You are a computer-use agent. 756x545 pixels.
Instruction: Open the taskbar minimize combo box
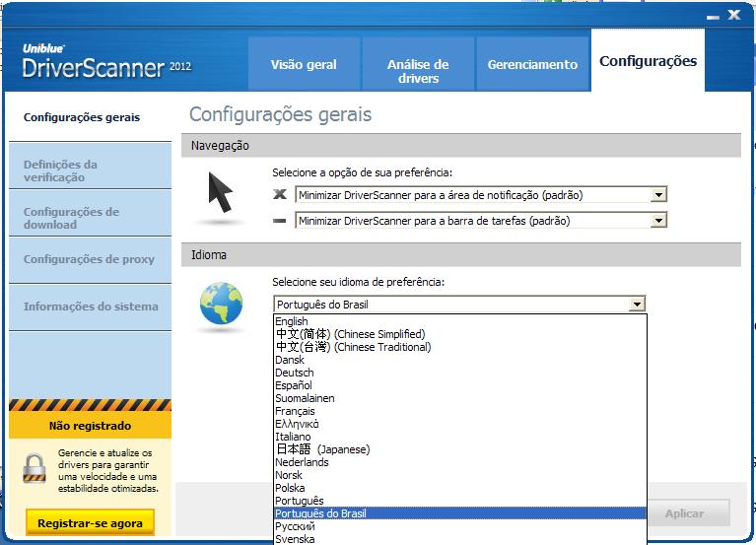point(481,221)
